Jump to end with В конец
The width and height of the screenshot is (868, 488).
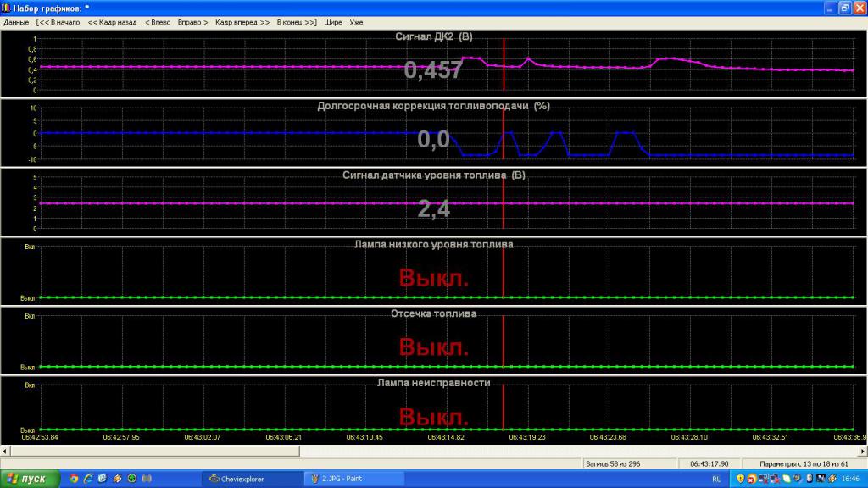[x=297, y=22]
